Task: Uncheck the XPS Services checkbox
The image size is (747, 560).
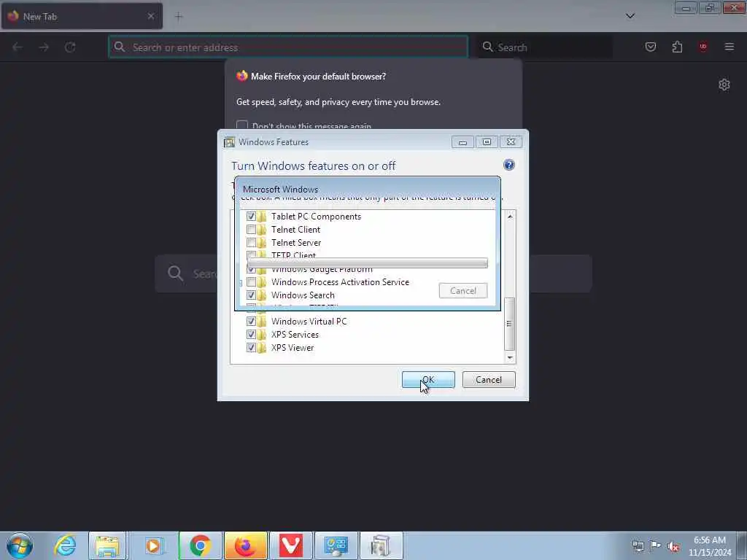Action: [251, 335]
